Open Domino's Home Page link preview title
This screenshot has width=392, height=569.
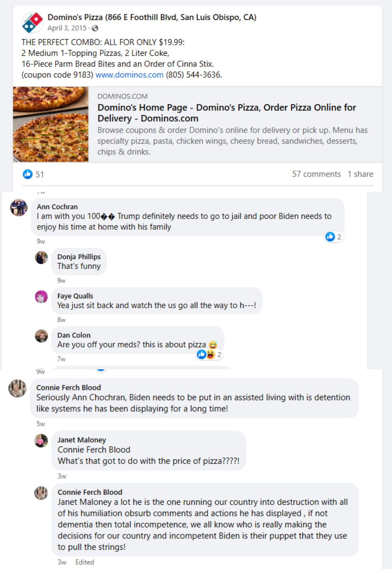pyautogui.click(x=227, y=113)
